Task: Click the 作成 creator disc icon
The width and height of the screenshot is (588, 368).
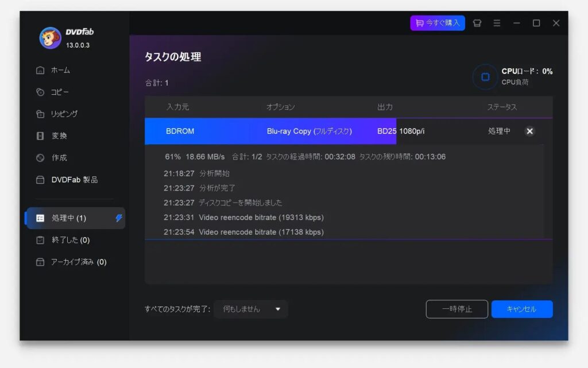Action: point(40,158)
